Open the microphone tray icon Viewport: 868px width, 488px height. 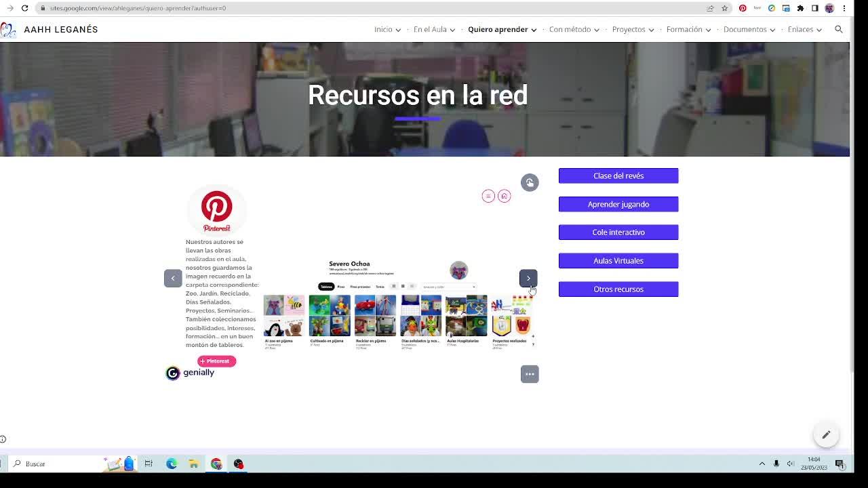click(x=776, y=464)
